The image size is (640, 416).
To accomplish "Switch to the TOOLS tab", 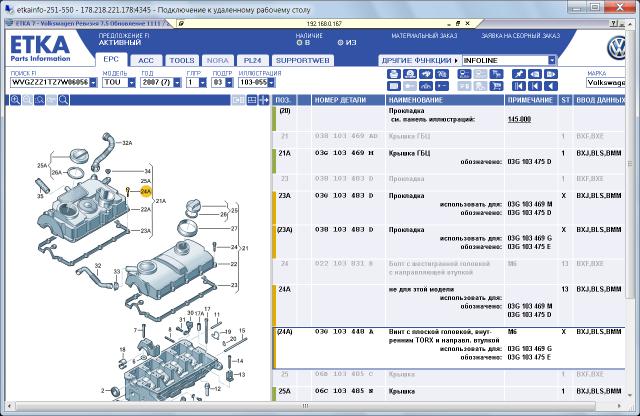I will coord(182,60).
